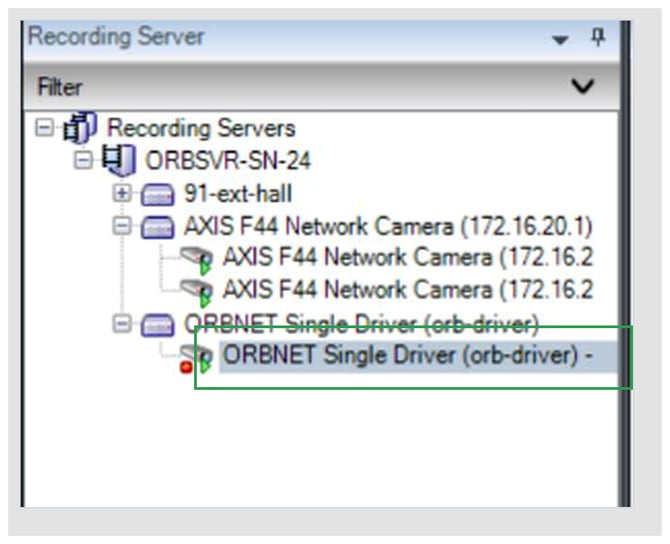
Task: Click the Recording Servers root icon
Action: pyautogui.click(x=80, y=127)
